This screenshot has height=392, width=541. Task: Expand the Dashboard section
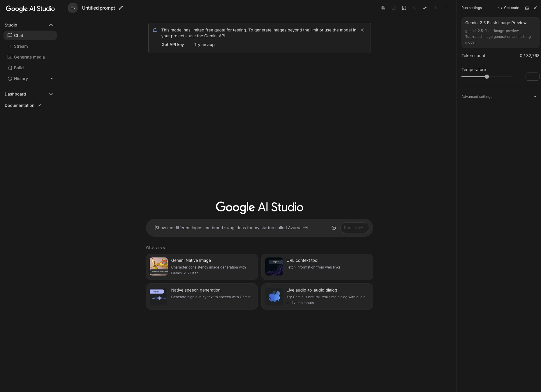[x=51, y=94]
